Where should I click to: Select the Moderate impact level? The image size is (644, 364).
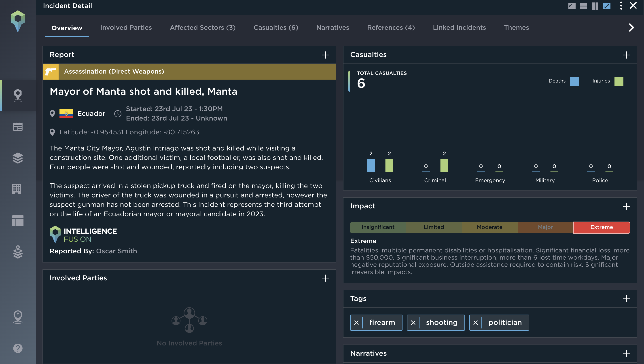click(489, 227)
